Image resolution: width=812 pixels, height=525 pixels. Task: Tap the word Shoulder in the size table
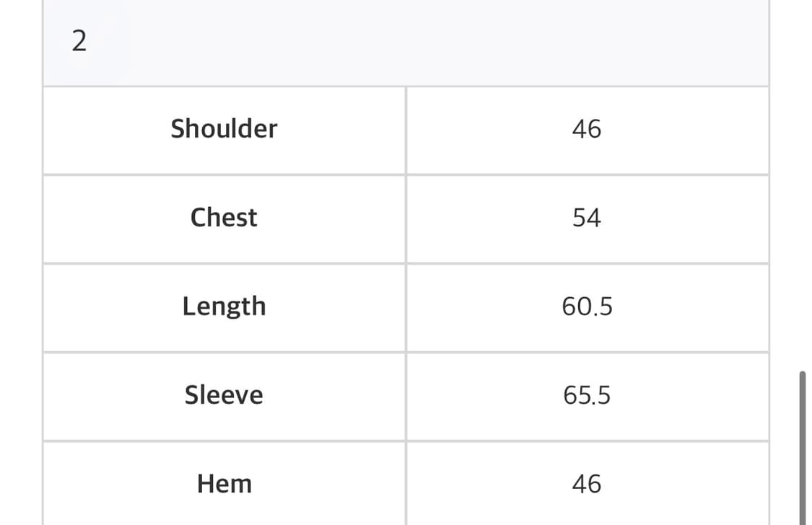pos(224,129)
